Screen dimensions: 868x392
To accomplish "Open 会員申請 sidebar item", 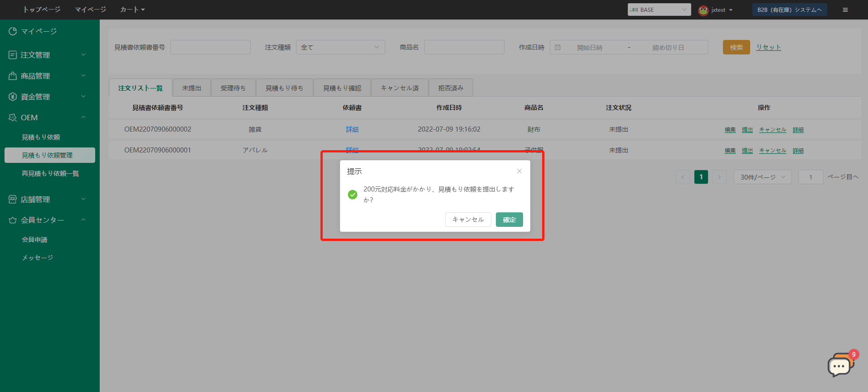I will tap(34, 240).
